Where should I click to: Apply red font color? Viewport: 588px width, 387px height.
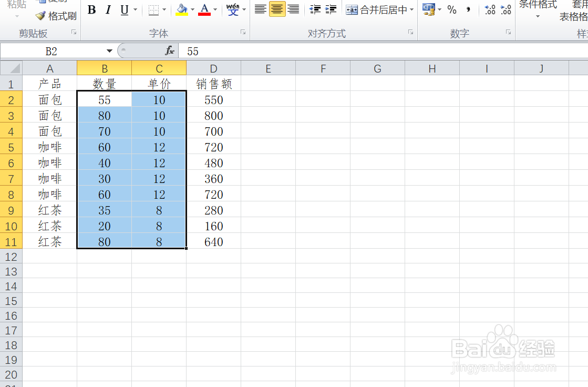[204, 10]
